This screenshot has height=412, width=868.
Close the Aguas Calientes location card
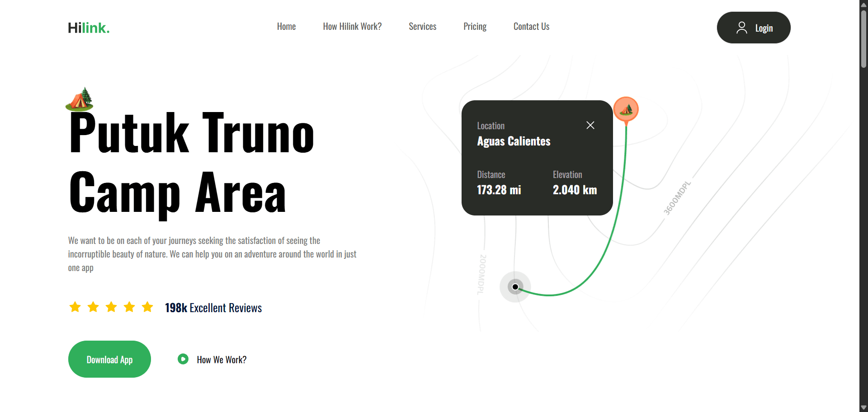pyautogui.click(x=590, y=125)
